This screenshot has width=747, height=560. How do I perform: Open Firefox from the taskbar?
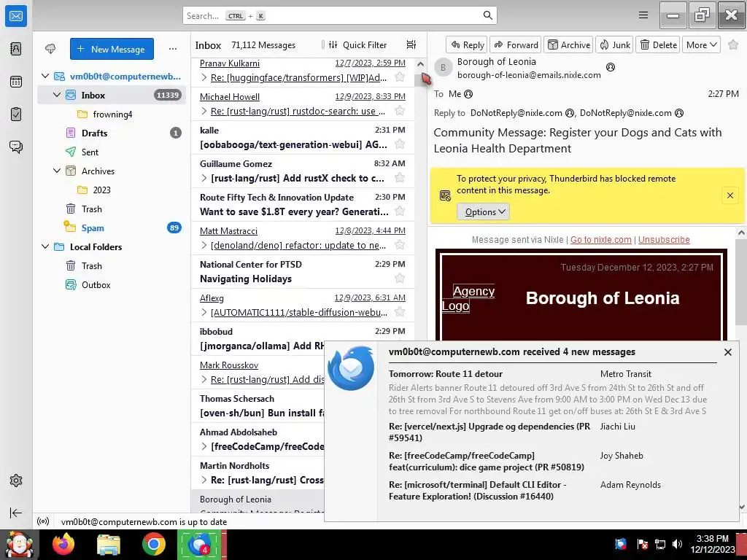click(63, 544)
